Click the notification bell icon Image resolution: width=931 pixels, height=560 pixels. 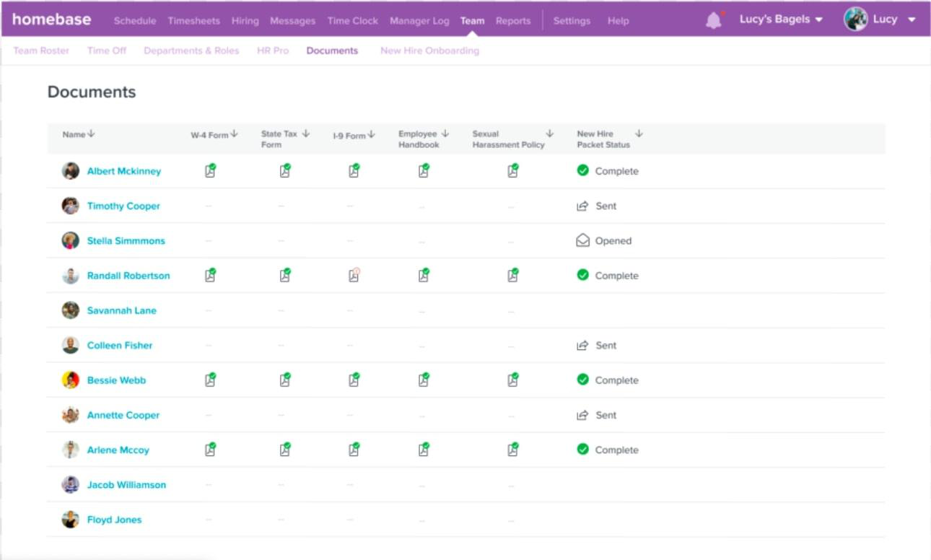(713, 20)
